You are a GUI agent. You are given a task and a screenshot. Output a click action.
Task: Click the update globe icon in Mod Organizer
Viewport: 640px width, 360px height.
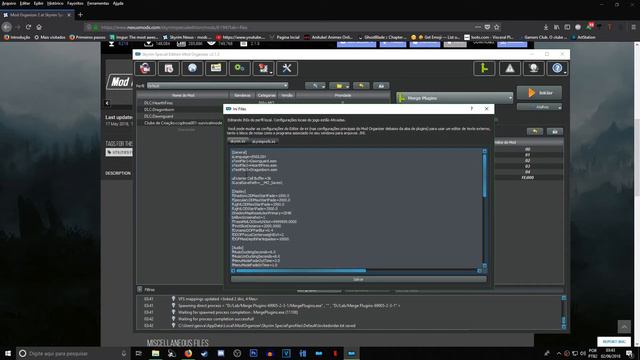point(533,68)
